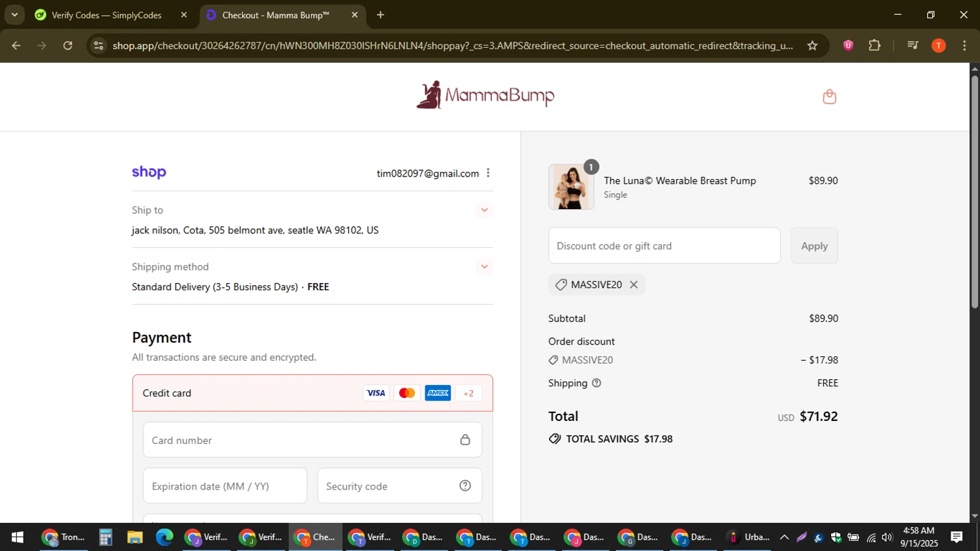Image resolution: width=980 pixels, height=551 pixels.
Task: Open Chrome three-dot menu
Action: pos(964,45)
